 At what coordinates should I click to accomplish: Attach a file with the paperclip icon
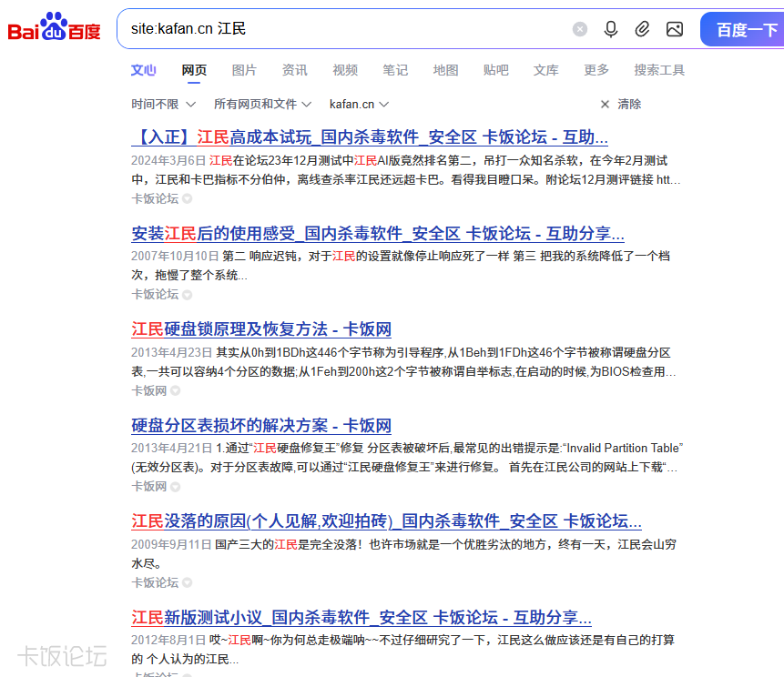[x=642, y=29]
